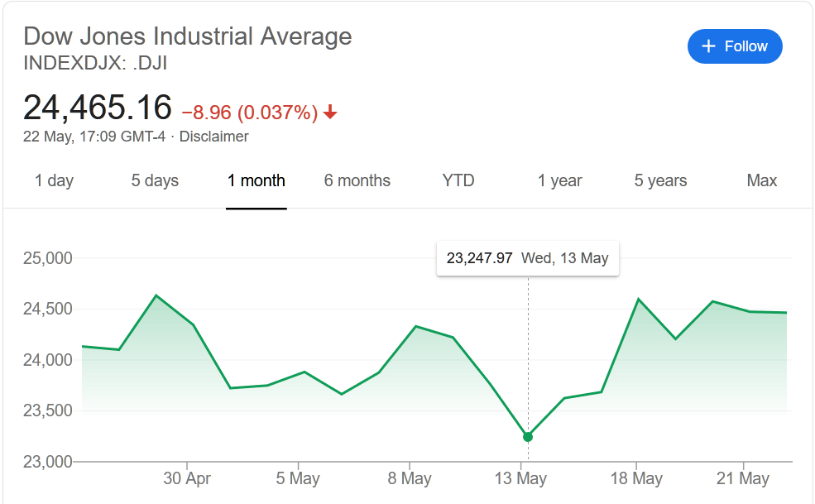Viewport: 815px width, 504px height.
Task: Click the 24,465.16 index value
Action: (97, 107)
